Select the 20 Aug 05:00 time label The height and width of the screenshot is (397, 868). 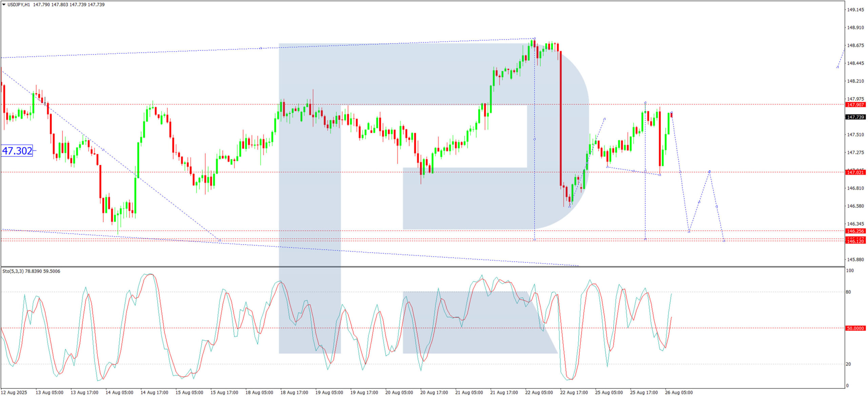399,393
